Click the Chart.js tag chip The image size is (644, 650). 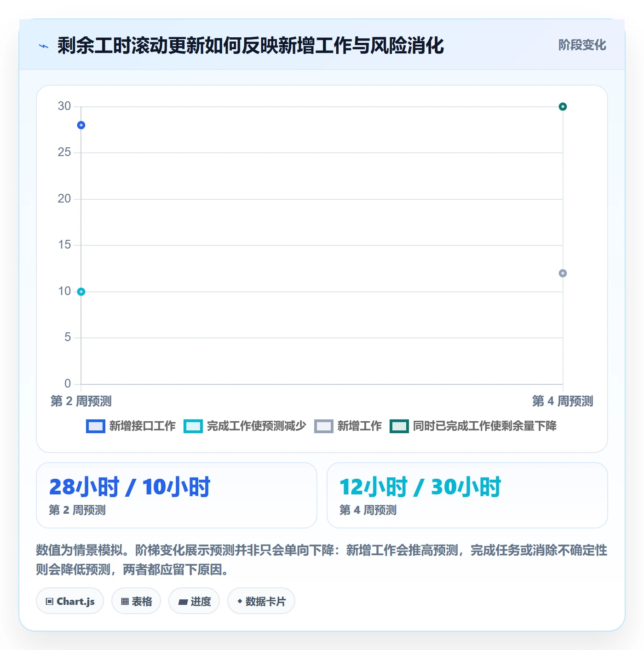click(70, 601)
